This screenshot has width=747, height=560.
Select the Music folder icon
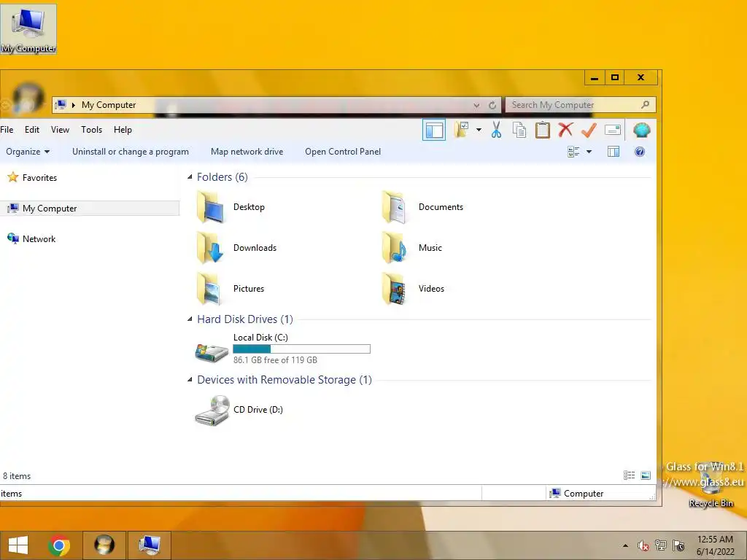click(x=395, y=248)
